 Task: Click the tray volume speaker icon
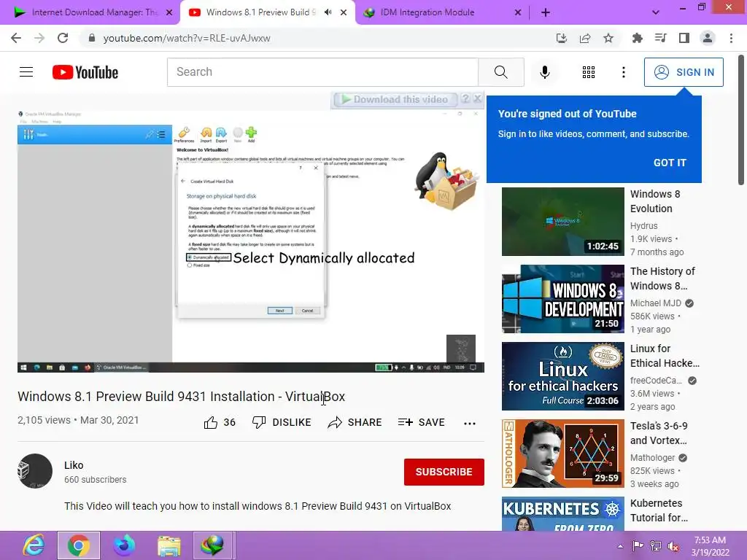pos(673,546)
